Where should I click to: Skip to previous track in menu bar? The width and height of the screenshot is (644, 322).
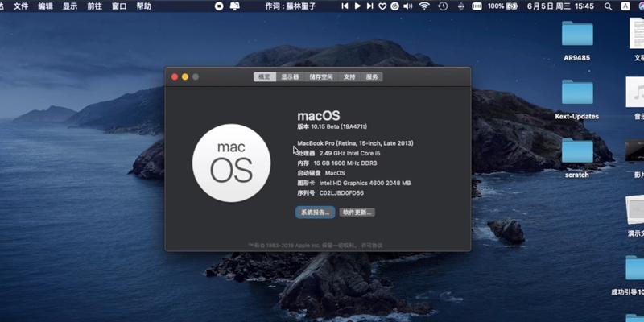(345, 6)
